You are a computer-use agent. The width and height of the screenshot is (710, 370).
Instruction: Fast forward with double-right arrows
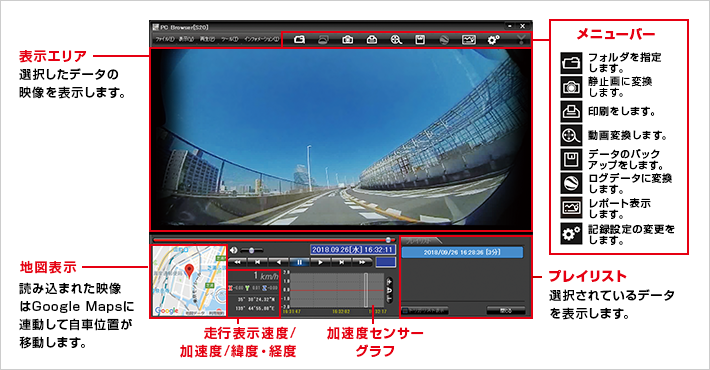[x=362, y=262]
